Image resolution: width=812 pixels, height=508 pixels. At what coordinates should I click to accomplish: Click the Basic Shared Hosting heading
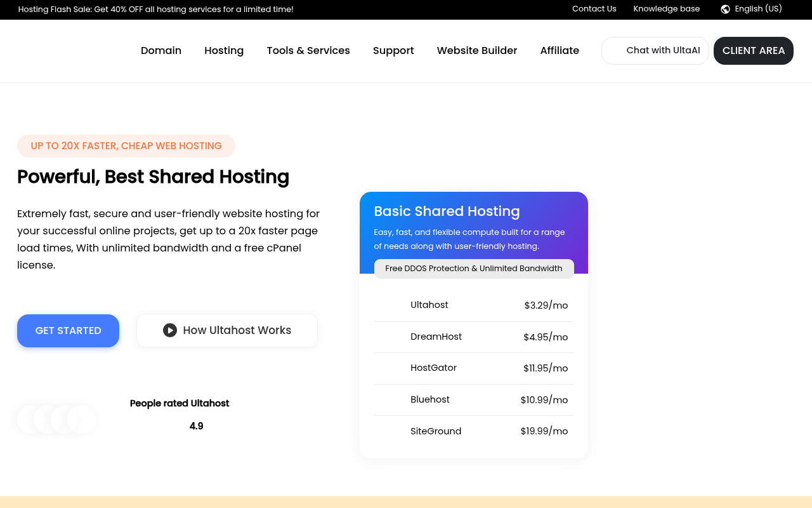[x=447, y=211]
